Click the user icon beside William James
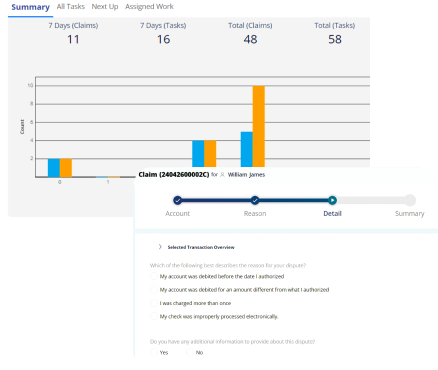This screenshot has width=438, height=370. (x=222, y=174)
